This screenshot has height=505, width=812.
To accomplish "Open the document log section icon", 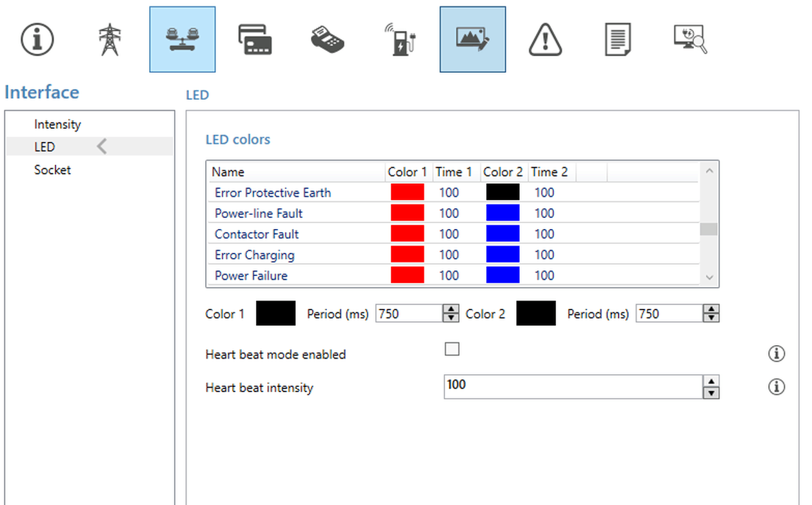I will (x=618, y=39).
